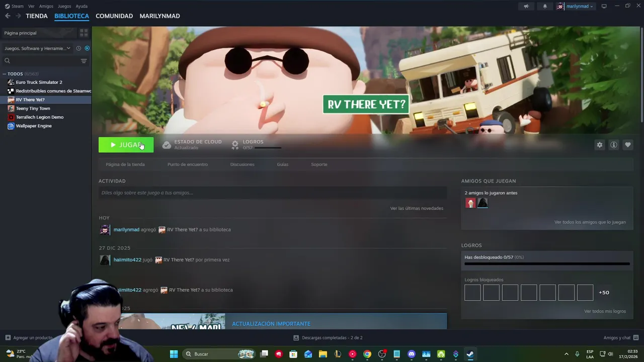
Task: Collapse the TODOS category list
Action: (x=5, y=74)
